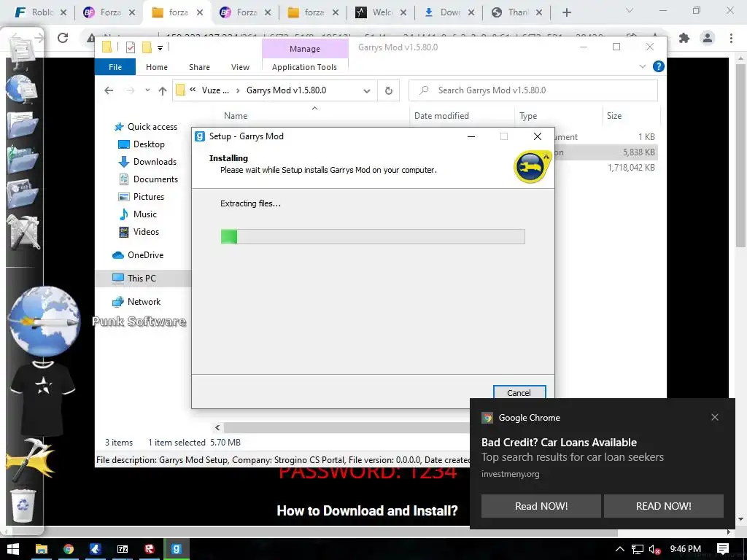Click the Properties checkmark quick access icon
The width and height of the screenshot is (747, 560).
[x=131, y=47]
